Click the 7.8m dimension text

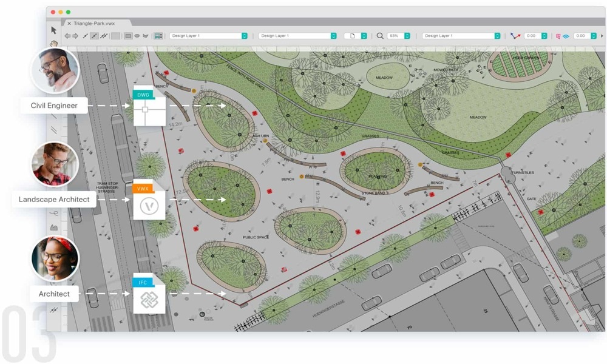coord(266,162)
